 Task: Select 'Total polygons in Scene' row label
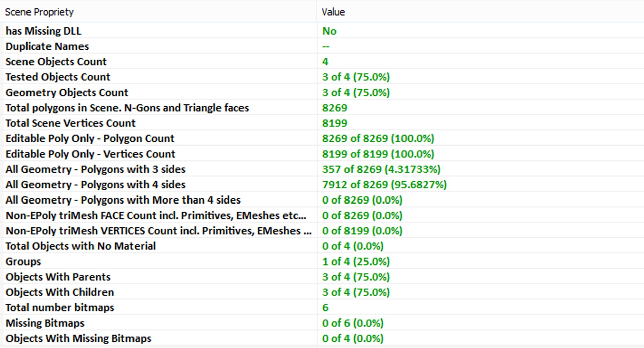127,108
